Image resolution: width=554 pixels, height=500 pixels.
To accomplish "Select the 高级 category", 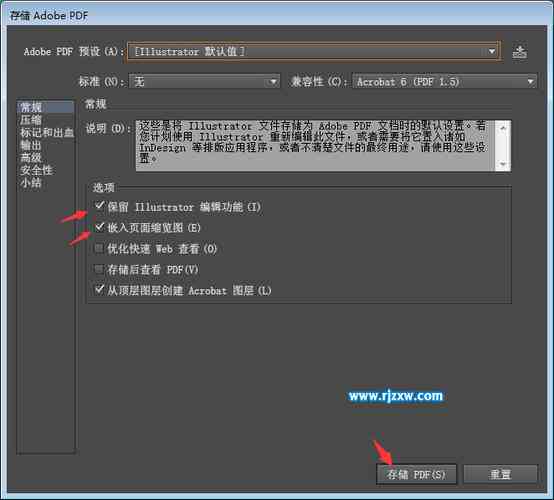I will (31, 158).
